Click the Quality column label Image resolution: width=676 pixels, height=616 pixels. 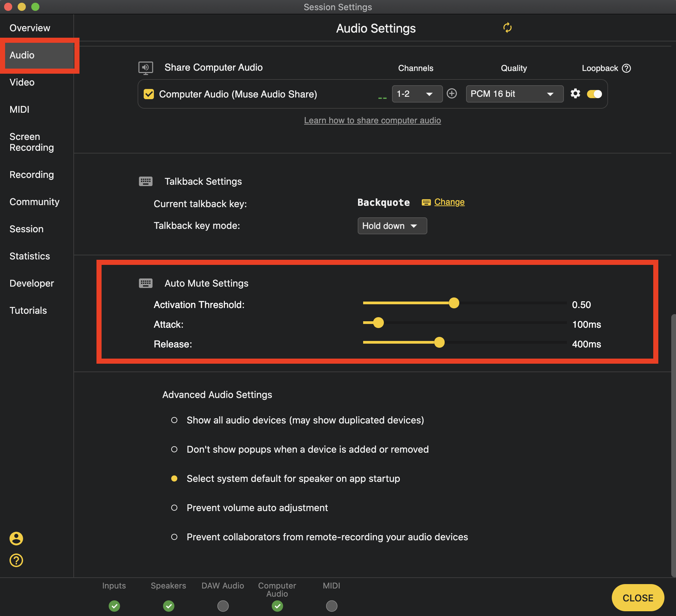click(514, 68)
